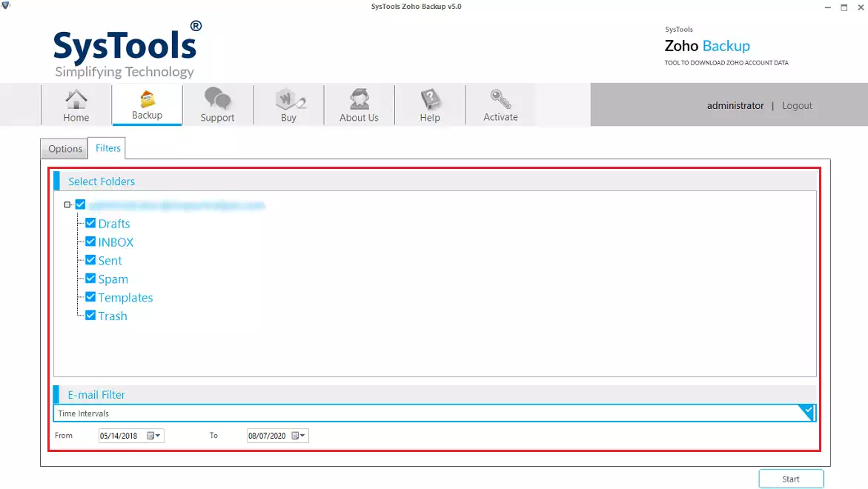Switch to the Filters tab

(x=107, y=148)
